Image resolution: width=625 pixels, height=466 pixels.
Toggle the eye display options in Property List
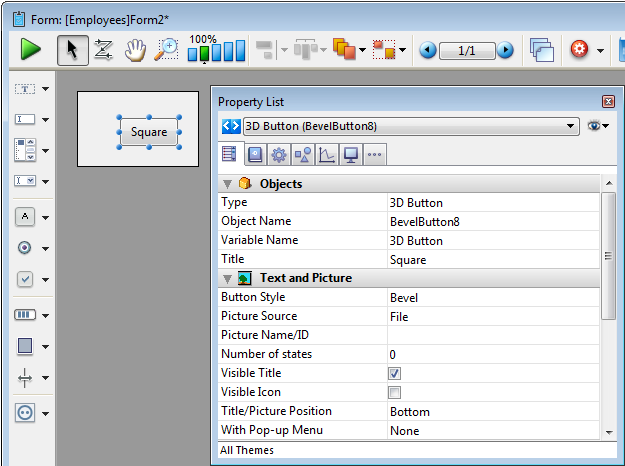(596, 126)
